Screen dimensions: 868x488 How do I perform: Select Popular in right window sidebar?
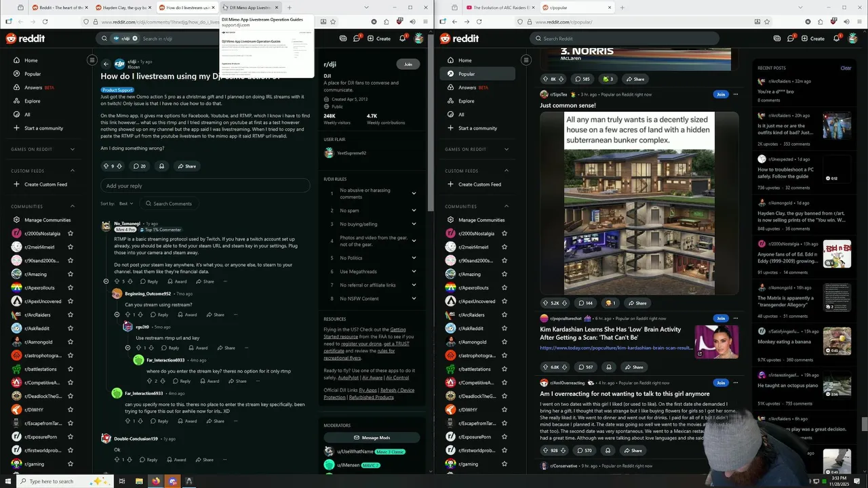[x=477, y=74]
